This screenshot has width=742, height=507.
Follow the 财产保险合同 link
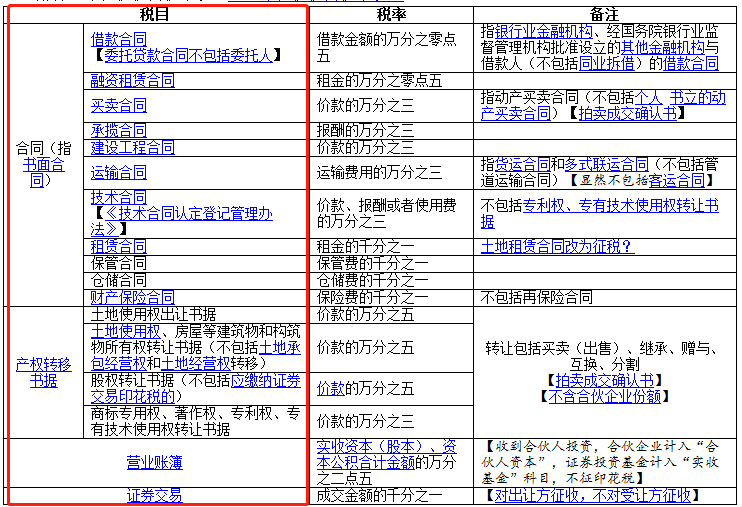pos(132,297)
